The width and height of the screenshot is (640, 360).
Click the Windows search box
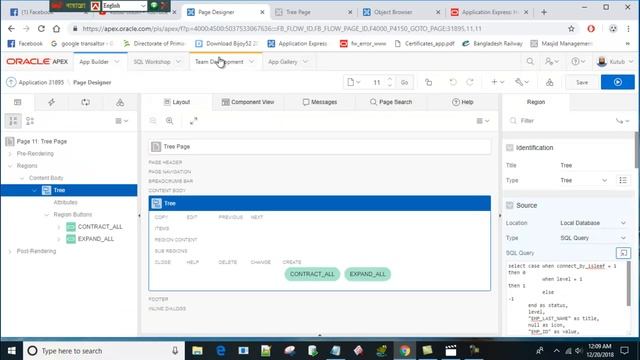pos(104,351)
